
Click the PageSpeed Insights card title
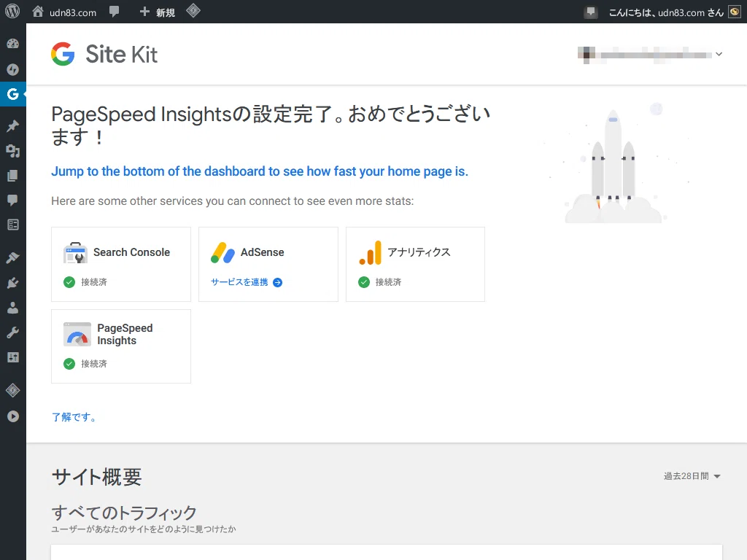[125, 334]
